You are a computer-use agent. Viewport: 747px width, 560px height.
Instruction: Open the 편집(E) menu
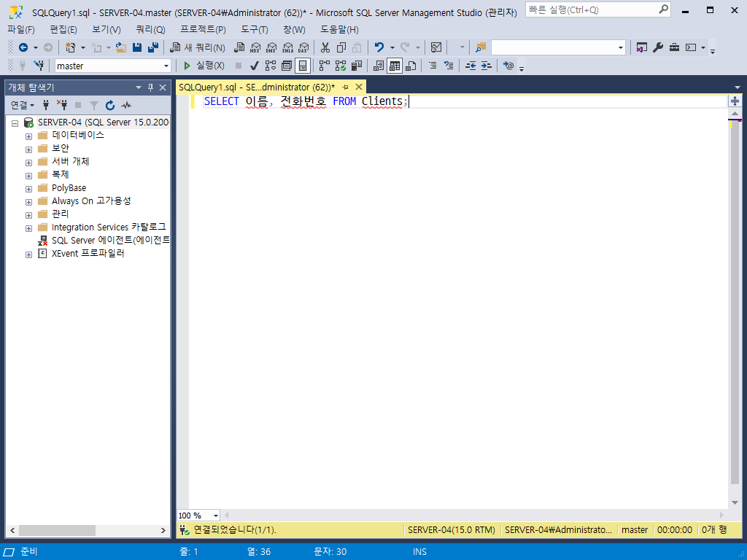tap(63, 29)
